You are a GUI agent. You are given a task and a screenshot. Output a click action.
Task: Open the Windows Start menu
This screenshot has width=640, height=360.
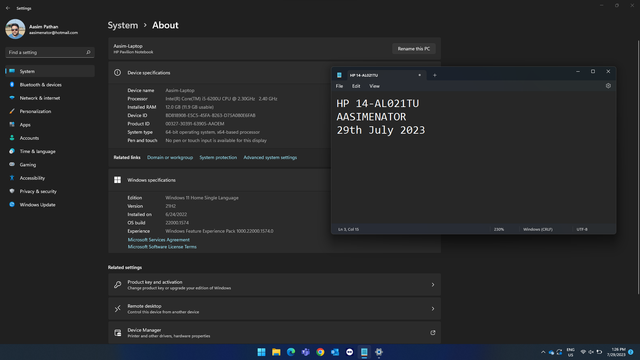[261, 352]
